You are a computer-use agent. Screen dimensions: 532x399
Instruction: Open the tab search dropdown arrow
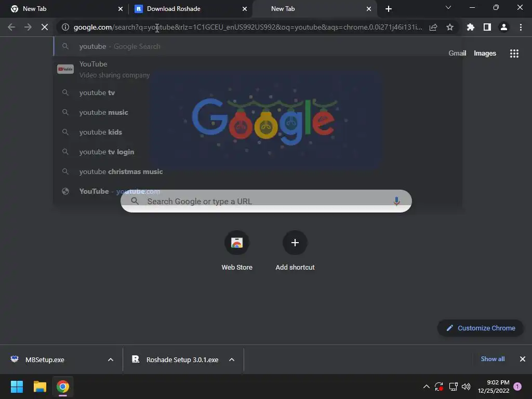point(448,7)
